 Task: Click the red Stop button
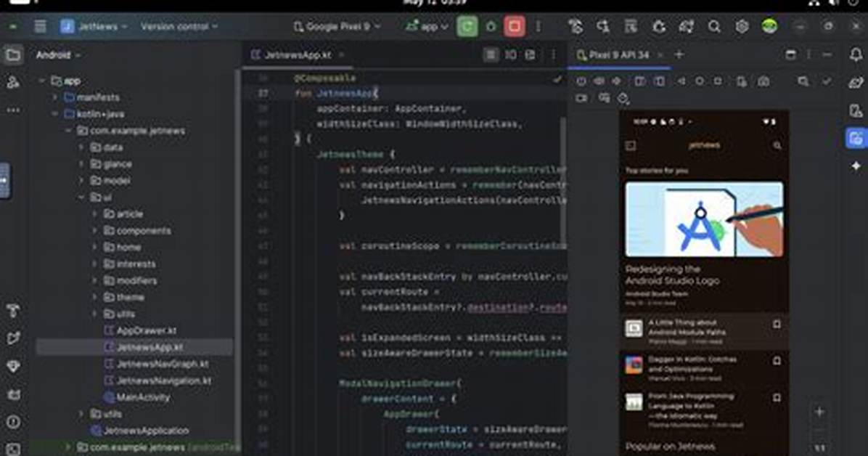click(515, 26)
